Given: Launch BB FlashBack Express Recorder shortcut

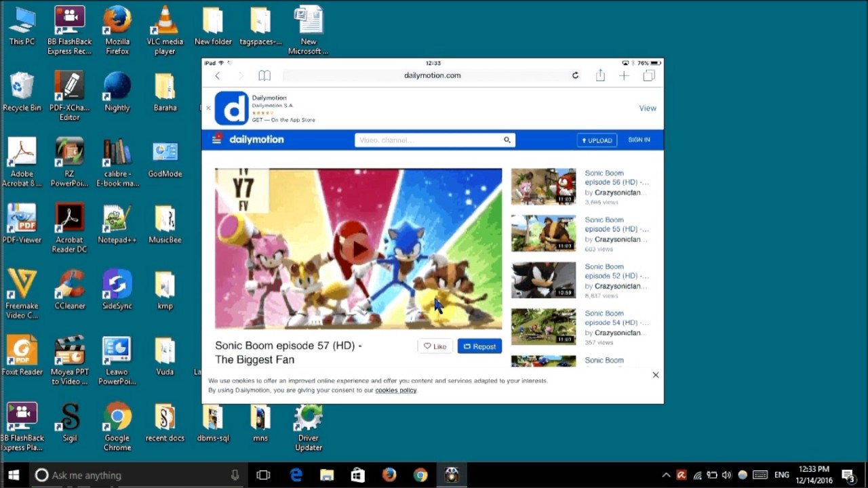Looking at the screenshot, I should coord(69,31).
